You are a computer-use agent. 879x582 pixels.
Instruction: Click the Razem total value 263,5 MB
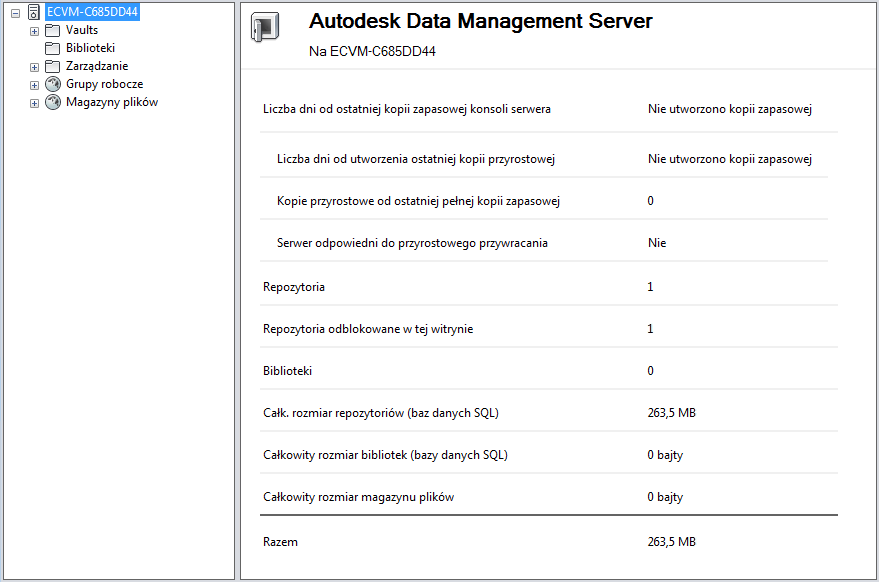(671, 542)
